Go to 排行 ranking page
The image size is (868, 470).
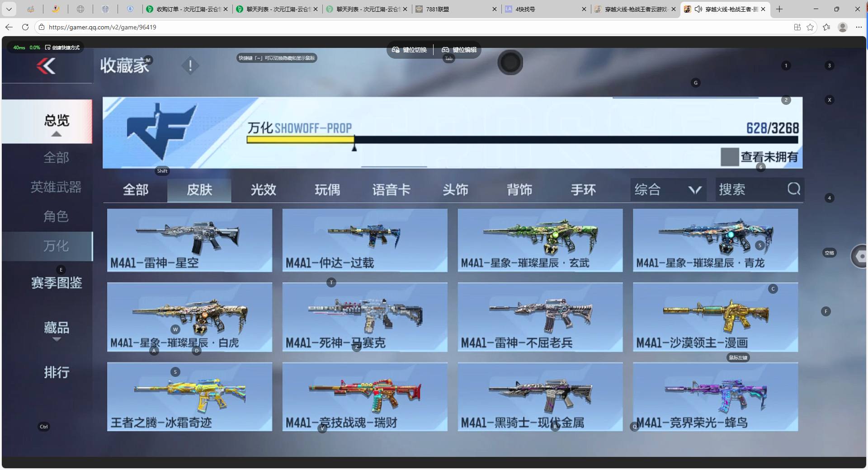click(x=57, y=372)
